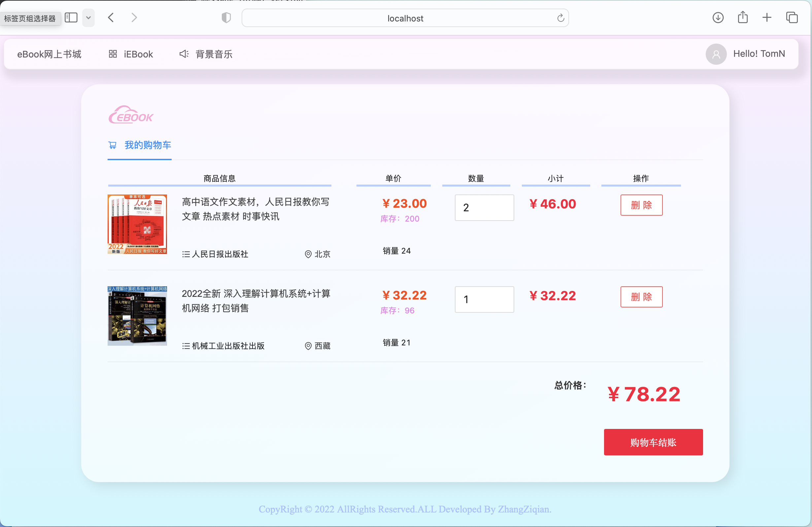Show Safari downloads
This screenshot has width=812, height=527.
pyautogui.click(x=718, y=18)
